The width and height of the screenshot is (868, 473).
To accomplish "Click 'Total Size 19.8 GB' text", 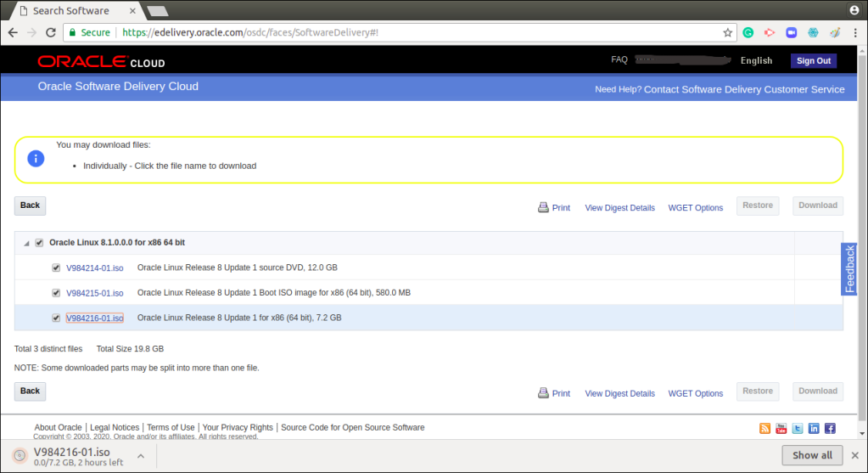I will tap(130, 349).
